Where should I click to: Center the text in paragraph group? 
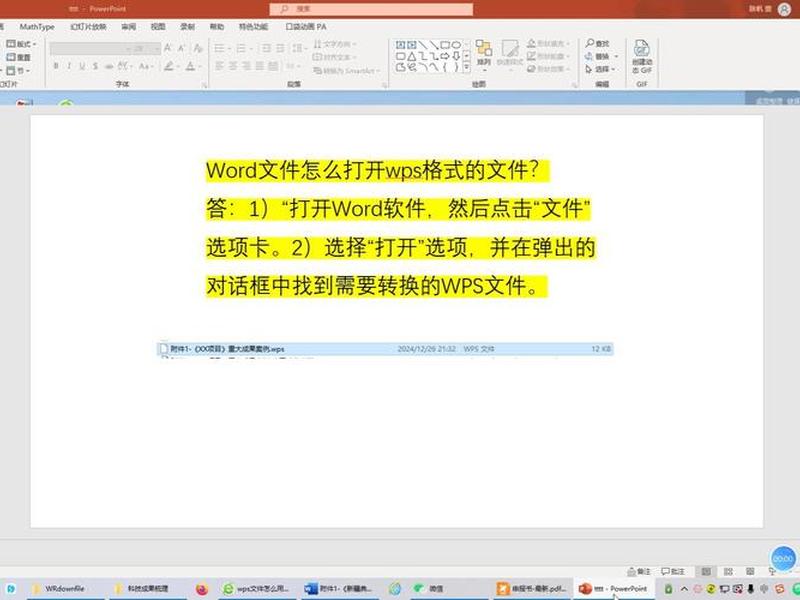(x=233, y=66)
